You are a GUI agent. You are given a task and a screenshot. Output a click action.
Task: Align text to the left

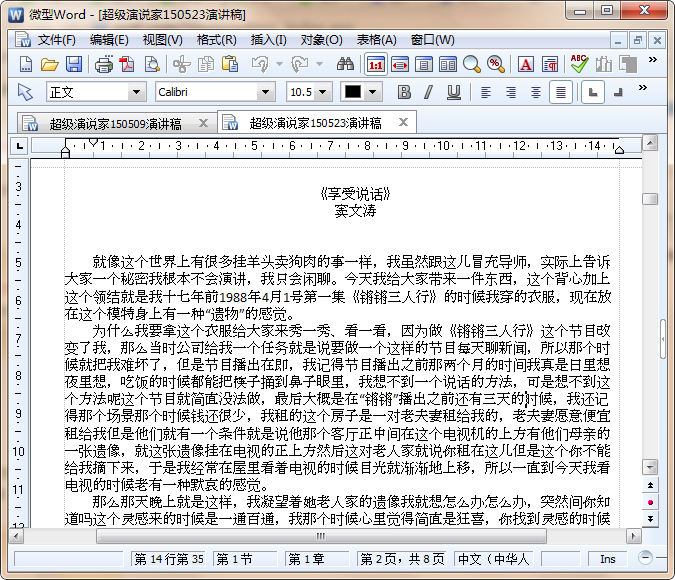[486, 92]
